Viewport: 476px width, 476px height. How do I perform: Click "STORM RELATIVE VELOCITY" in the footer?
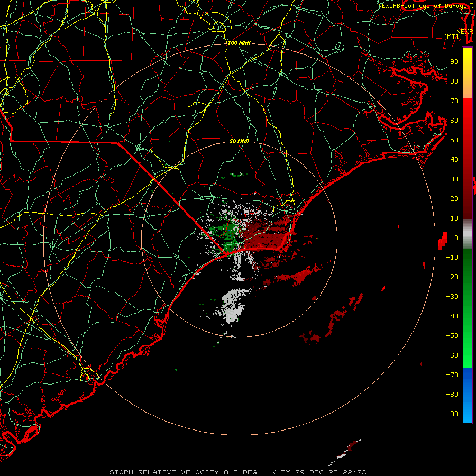tap(164, 472)
